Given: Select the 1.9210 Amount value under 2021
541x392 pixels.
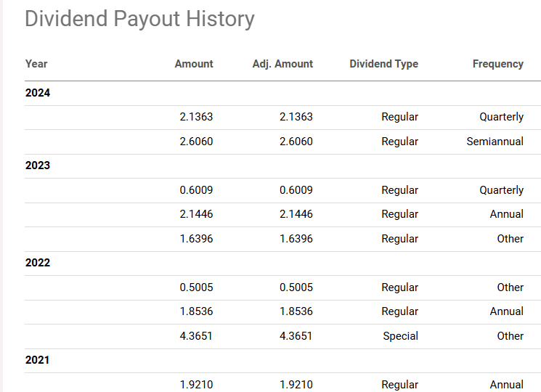Looking at the screenshot, I should [196, 385].
